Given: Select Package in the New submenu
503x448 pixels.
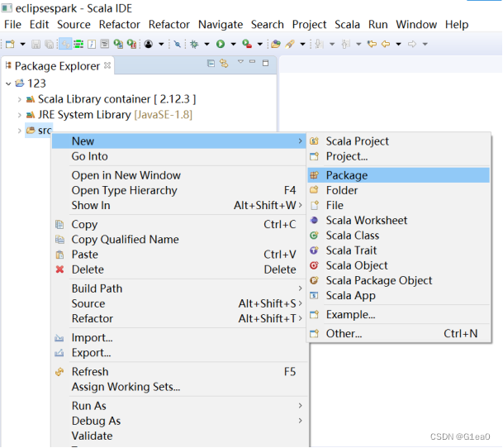Looking at the screenshot, I should (x=398, y=175).
